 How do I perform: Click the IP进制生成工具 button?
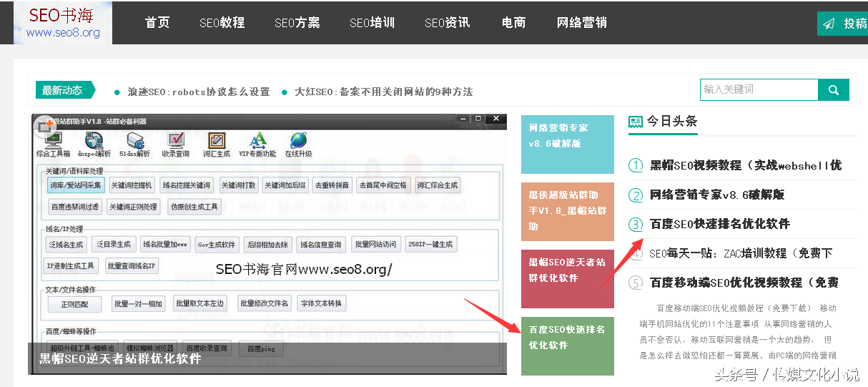72,265
